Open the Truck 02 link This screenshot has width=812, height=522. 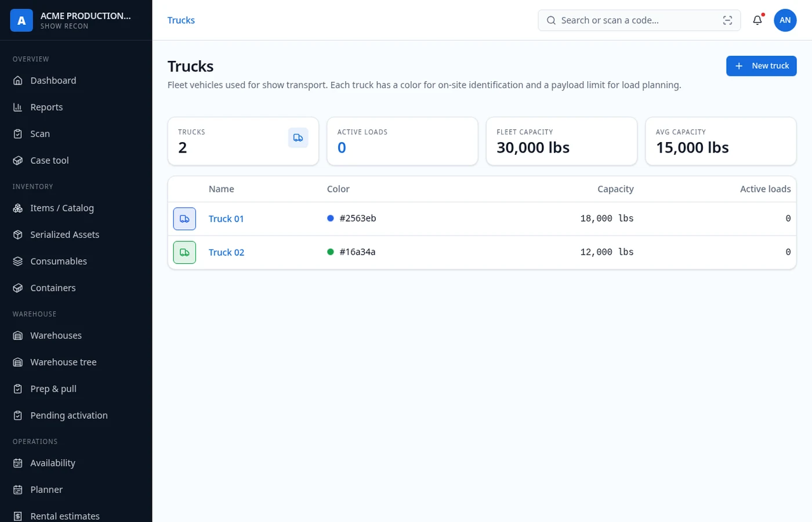(226, 252)
